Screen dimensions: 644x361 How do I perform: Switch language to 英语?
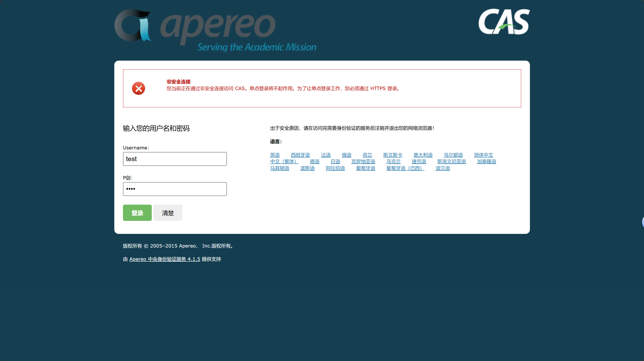click(275, 155)
